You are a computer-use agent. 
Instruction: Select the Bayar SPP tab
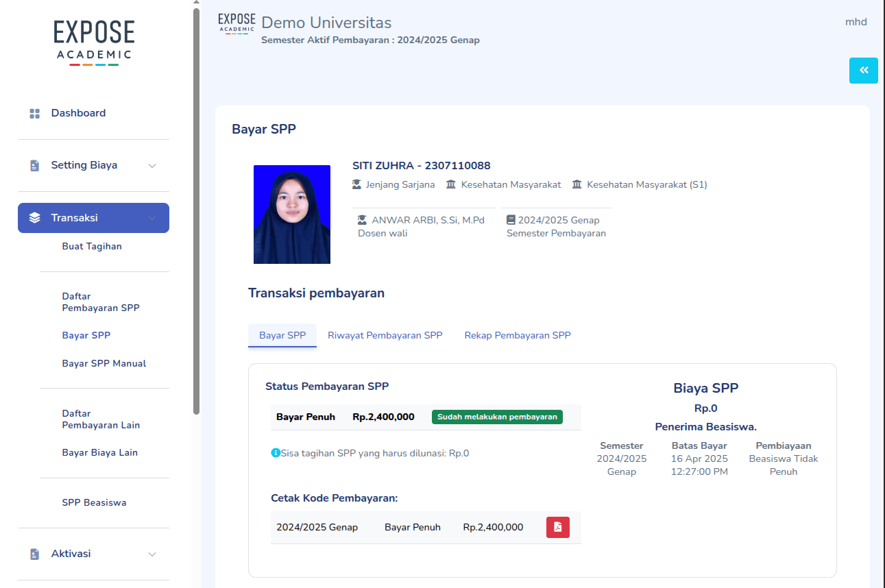[x=282, y=335]
